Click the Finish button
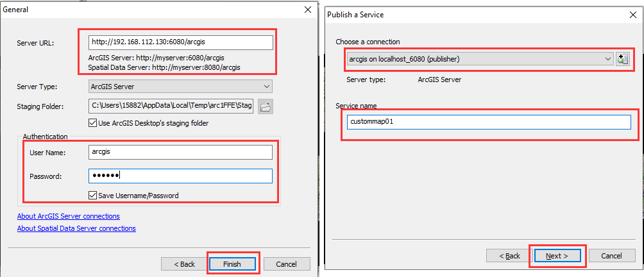The height and width of the screenshot is (277, 644). click(x=232, y=264)
